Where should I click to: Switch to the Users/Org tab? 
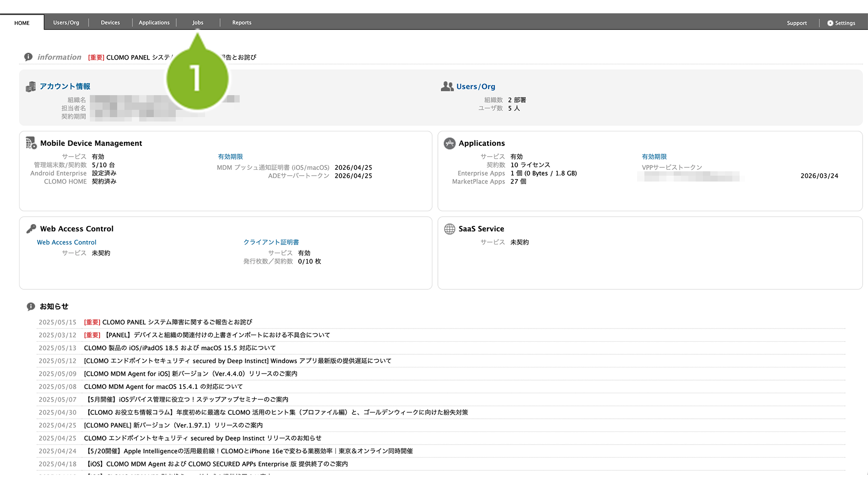click(66, 22)
